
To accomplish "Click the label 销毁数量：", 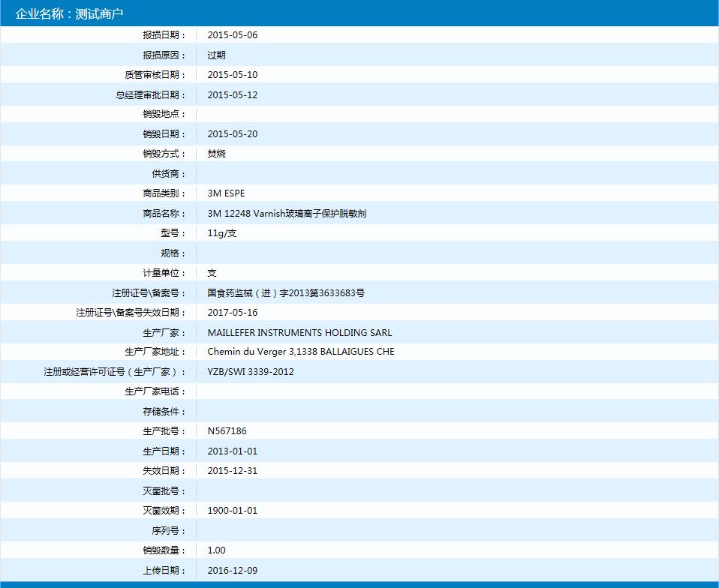I will pyautogui.click(x=164, y=550).
